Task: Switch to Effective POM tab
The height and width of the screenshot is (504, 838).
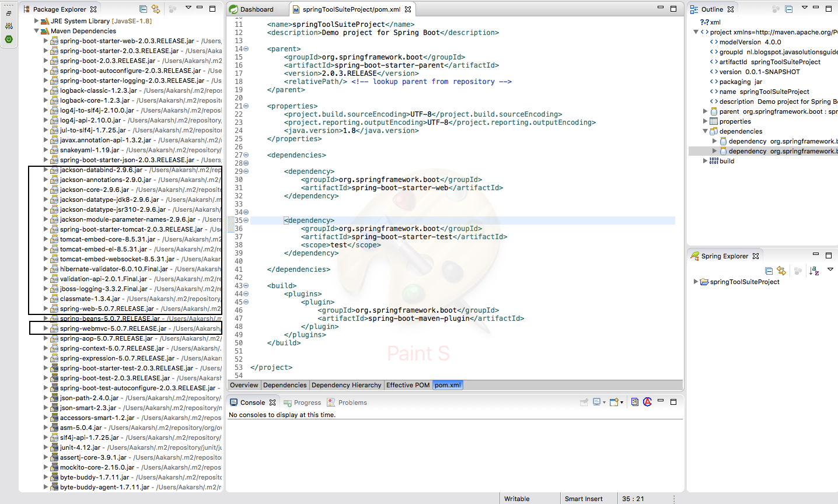Action: tap(408, 385)
